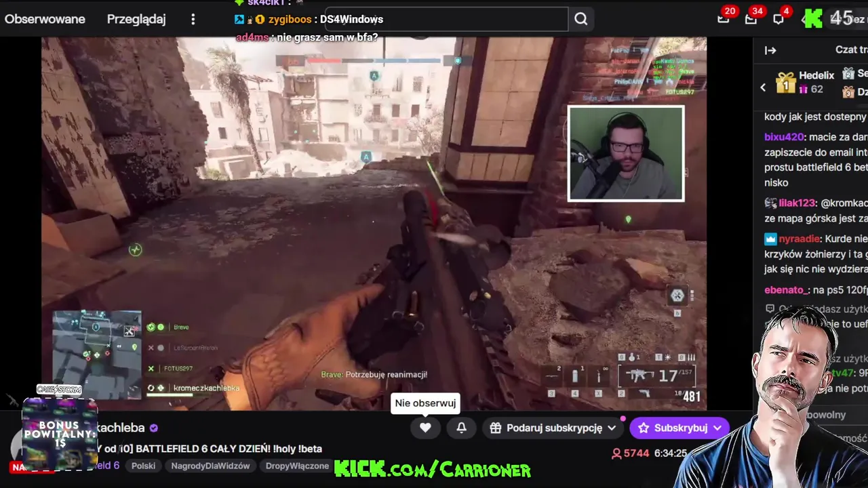Click Hedelix's gold first-place gift icon
This screenshot has width=868, height=488.
coord(785,83)
